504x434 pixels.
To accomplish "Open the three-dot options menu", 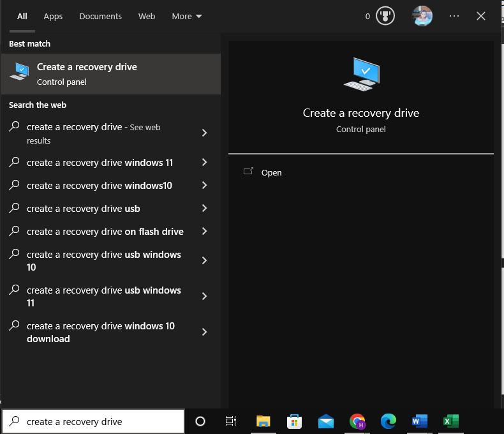I will click(454, 16).
